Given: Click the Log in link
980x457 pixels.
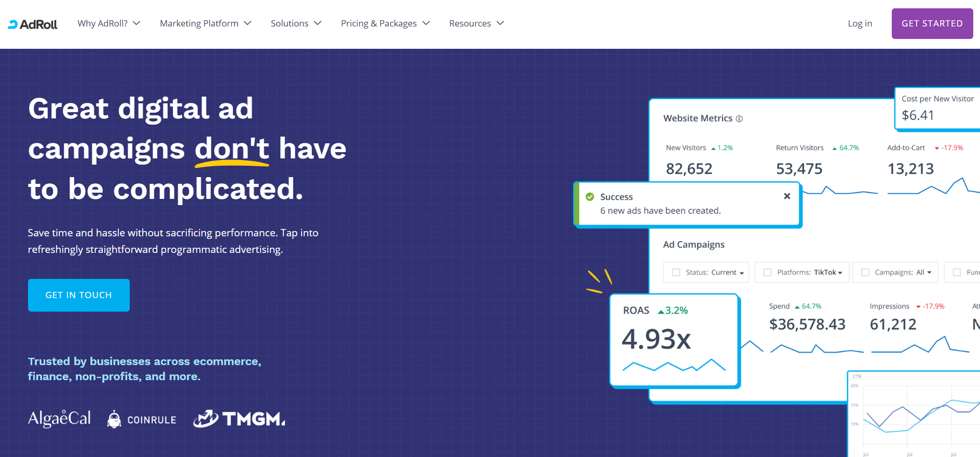Looking at the screenshot, I should 860,23.
